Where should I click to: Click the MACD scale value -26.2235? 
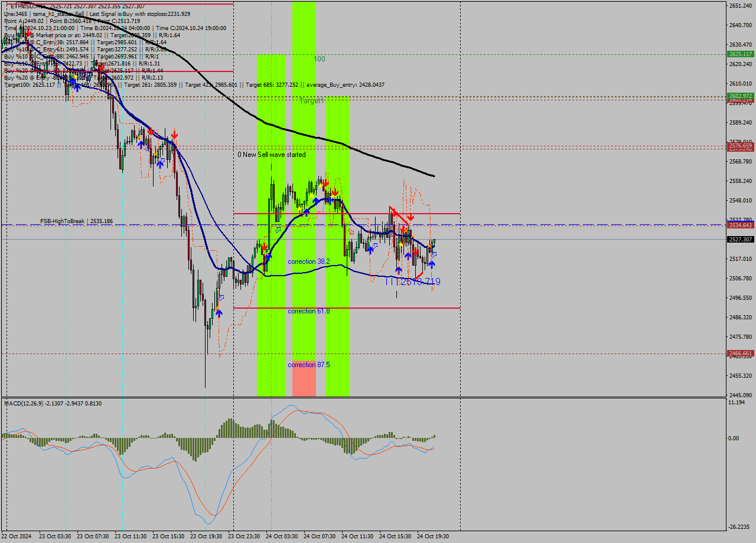[739, 527]
